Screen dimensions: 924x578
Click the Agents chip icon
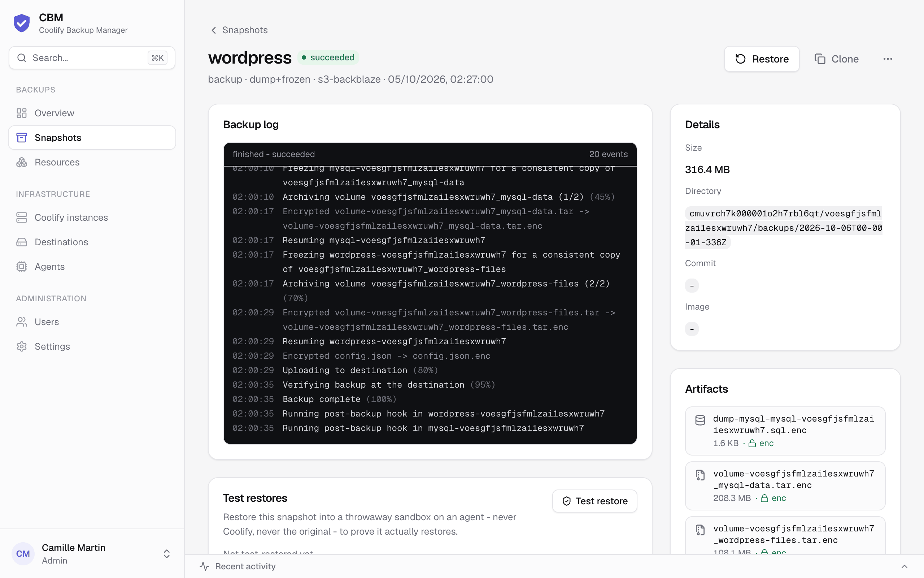[x=22, y=267]
